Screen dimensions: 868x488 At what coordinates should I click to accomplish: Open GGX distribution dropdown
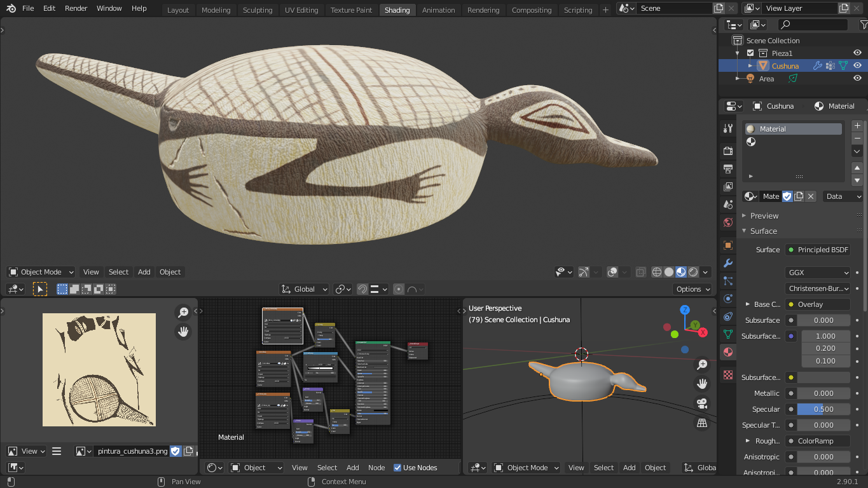click(x=818, y=273)
